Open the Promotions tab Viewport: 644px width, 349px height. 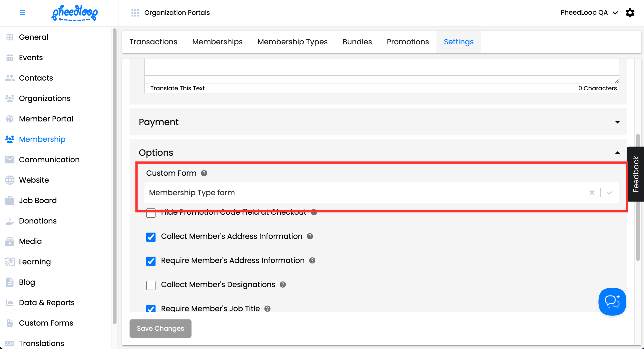pos(407,42)
